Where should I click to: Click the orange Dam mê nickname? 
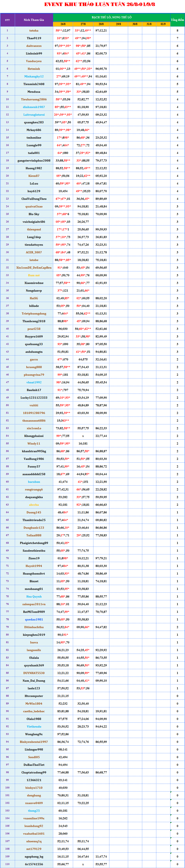pyautogui.click(x=34, y=275)
